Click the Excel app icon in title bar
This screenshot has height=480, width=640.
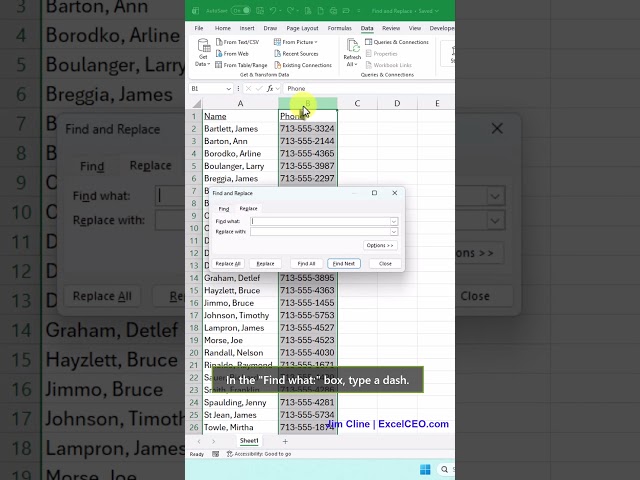point(196,11)
